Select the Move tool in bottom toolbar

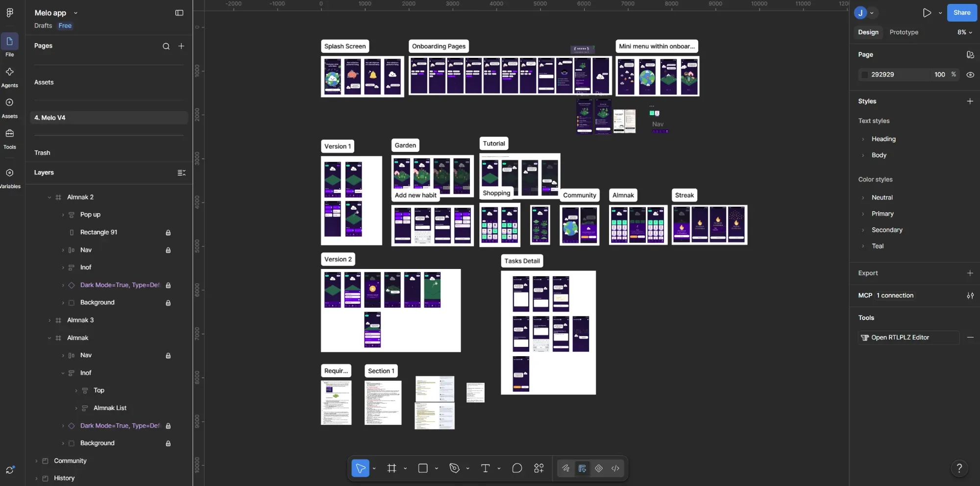[x=360, y=468]
